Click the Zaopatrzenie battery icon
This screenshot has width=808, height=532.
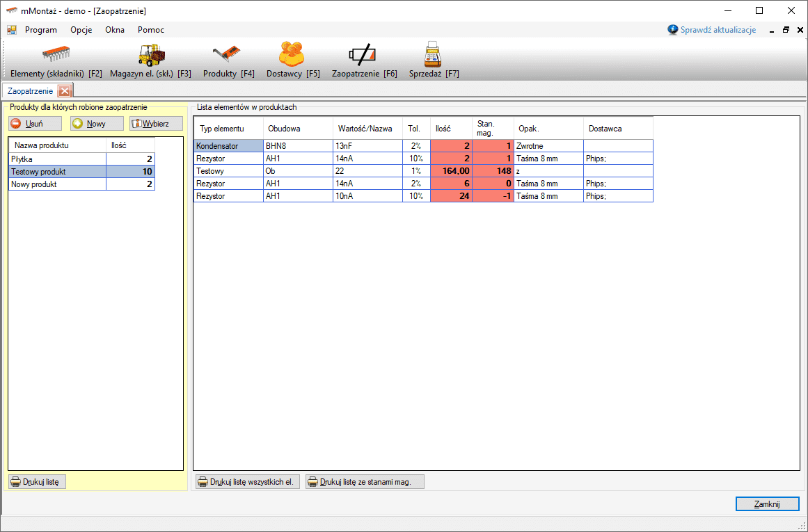click(x=364, y=55)
